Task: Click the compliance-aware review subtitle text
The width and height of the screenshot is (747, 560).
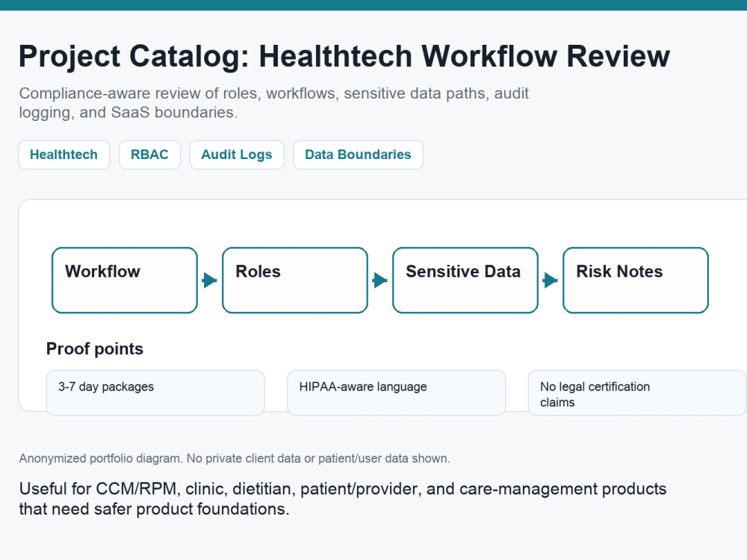Action: (273, 103)
